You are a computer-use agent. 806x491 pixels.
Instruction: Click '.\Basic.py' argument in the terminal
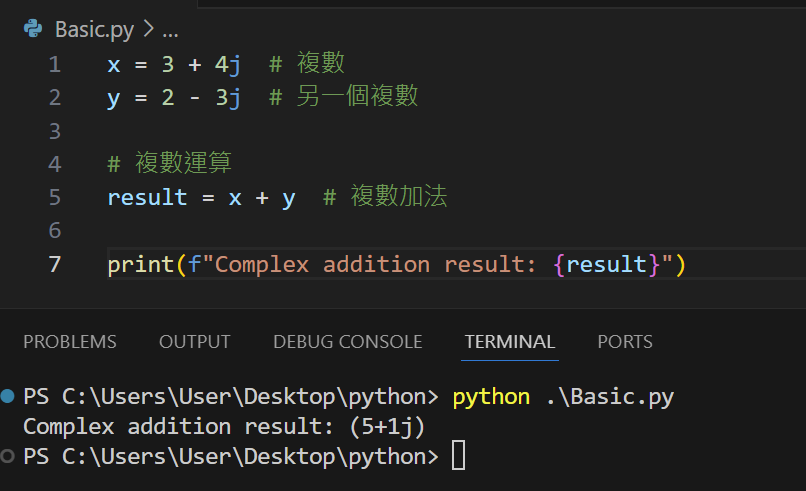click(x=610, y=398)
